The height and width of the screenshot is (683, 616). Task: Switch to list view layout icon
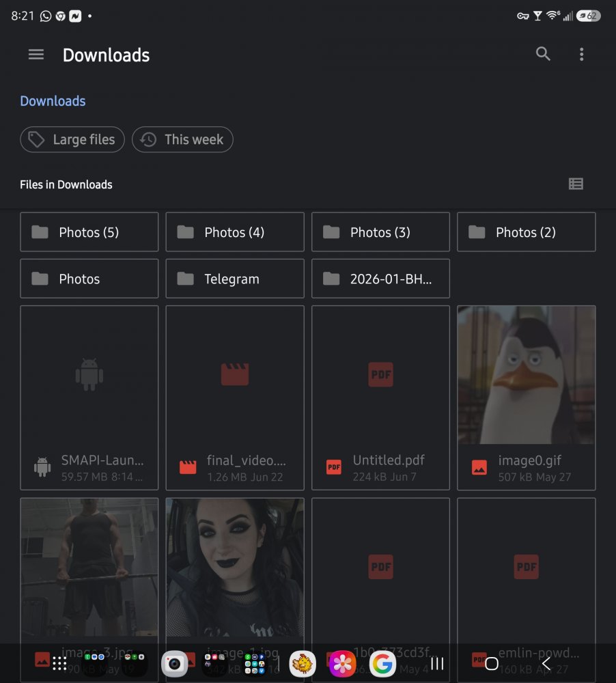coord(576,184)
